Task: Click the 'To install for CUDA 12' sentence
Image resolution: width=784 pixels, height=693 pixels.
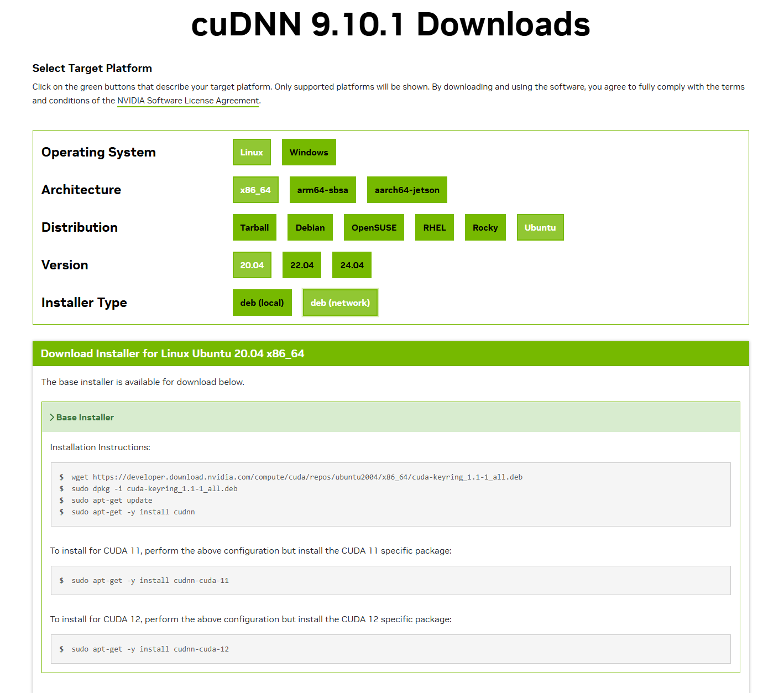Action: click(x=251, y=619)
